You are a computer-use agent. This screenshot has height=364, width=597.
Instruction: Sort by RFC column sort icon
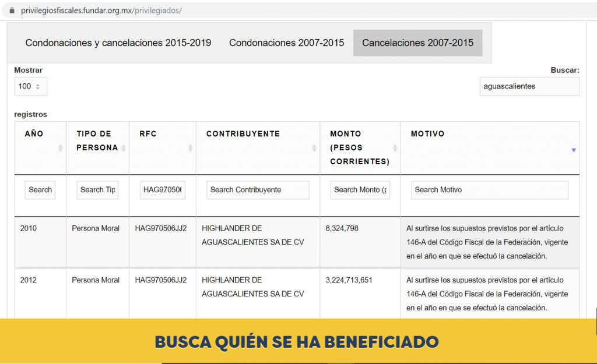pos(190,149)
